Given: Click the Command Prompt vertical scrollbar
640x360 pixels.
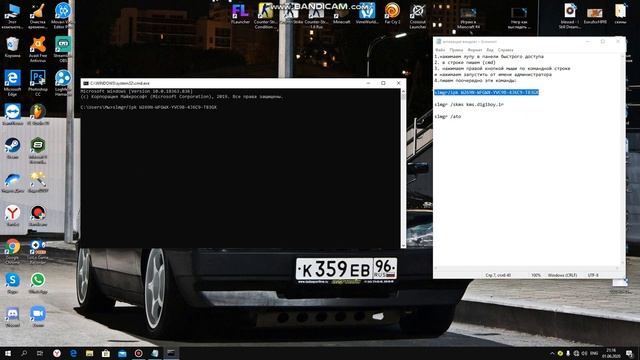Looking at the screenshot, I should click(403, 168).
